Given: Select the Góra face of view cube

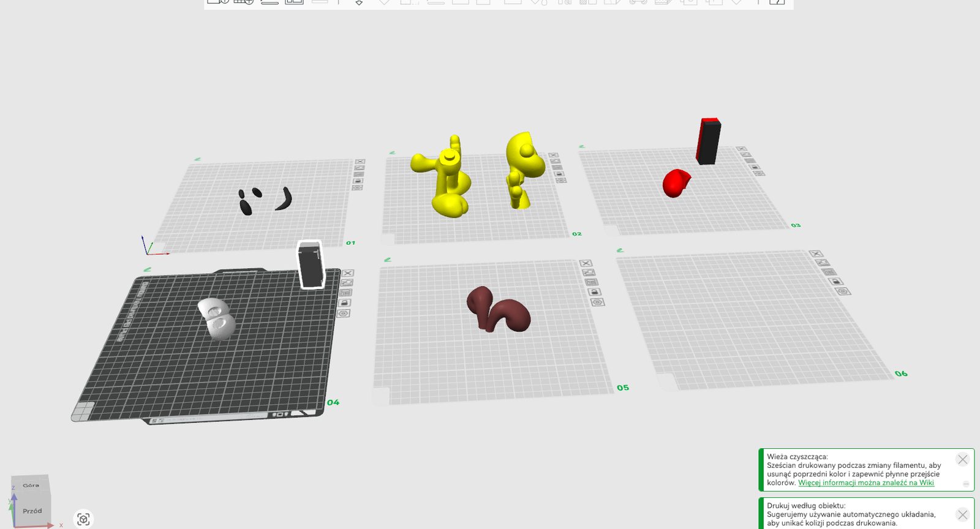Looking at the screenshot, I should pos(31,485).
